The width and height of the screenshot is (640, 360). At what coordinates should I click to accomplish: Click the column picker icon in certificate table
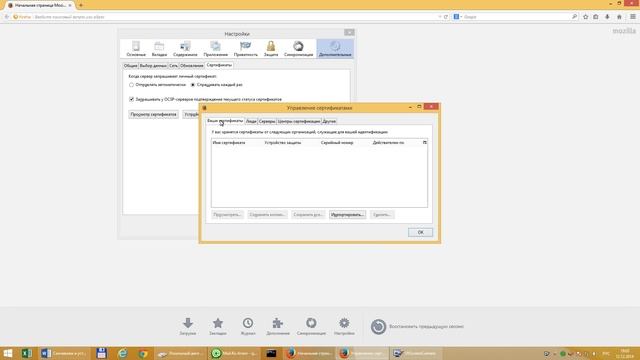424,142
